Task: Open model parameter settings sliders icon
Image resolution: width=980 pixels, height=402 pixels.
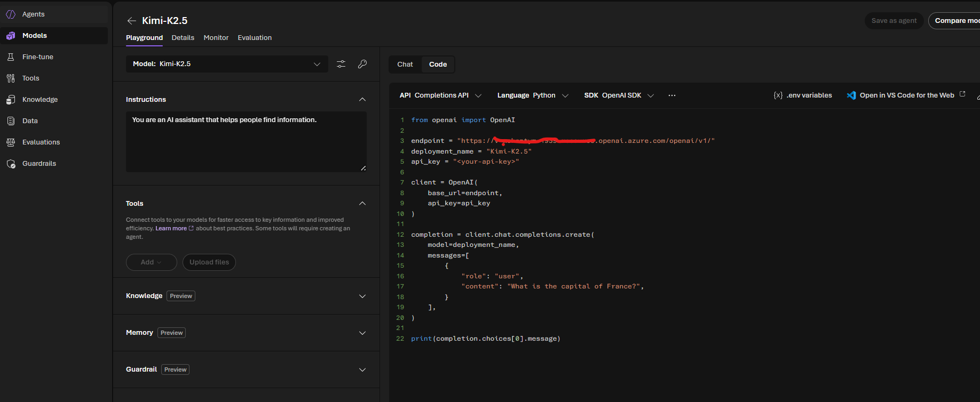Action: point(341,64)
